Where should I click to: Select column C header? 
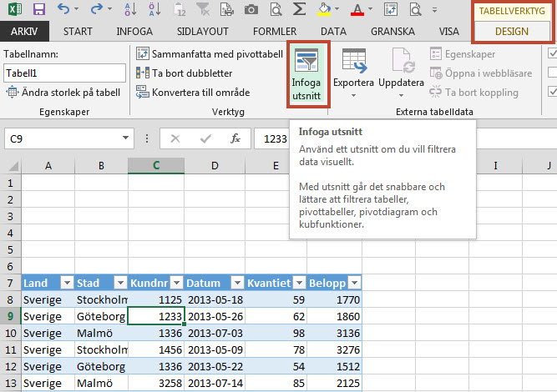tap(156, 166)
